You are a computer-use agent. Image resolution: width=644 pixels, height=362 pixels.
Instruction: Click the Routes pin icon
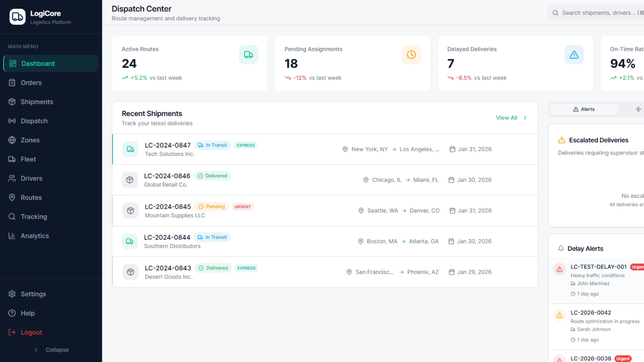(x=12, y=197)
